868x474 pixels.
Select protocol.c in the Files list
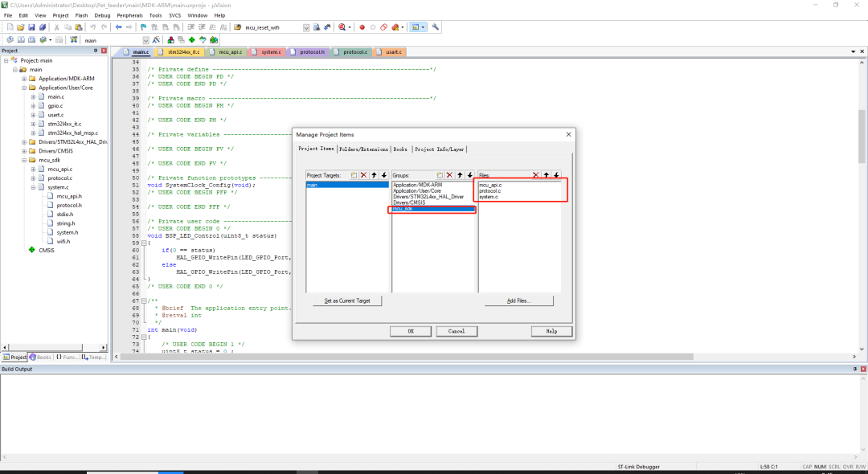490,191
